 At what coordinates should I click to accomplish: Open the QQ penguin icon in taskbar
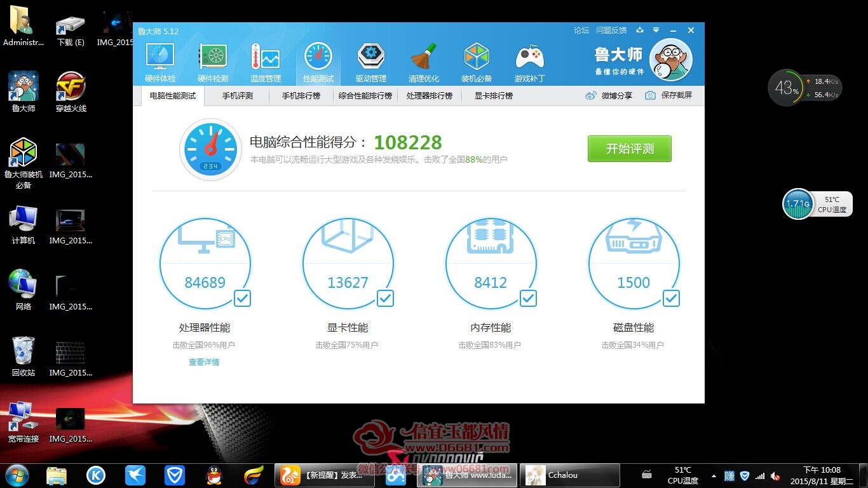tap(214, 475)
